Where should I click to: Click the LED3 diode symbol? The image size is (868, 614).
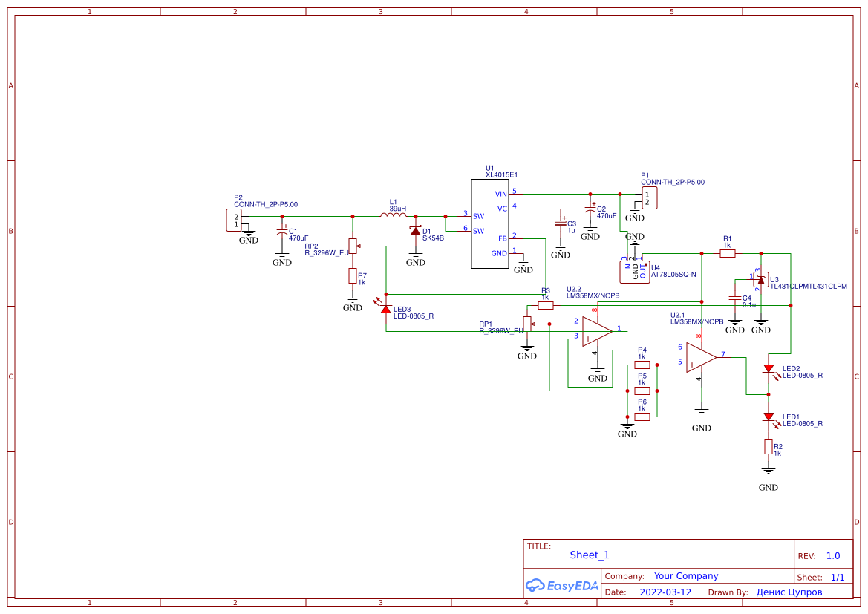coord(385,308)
